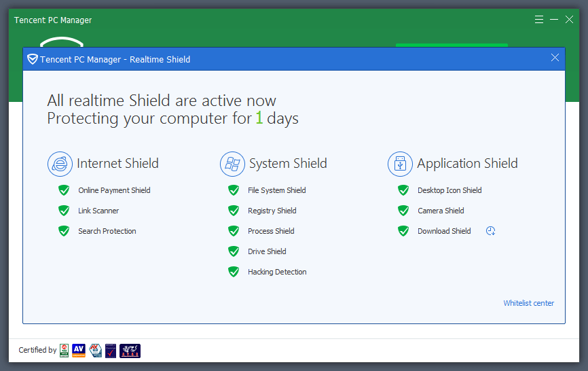The width and height of the screenshot is (588, 371).
Task: Click the Internet Shield heading
Action: [117, 164]
